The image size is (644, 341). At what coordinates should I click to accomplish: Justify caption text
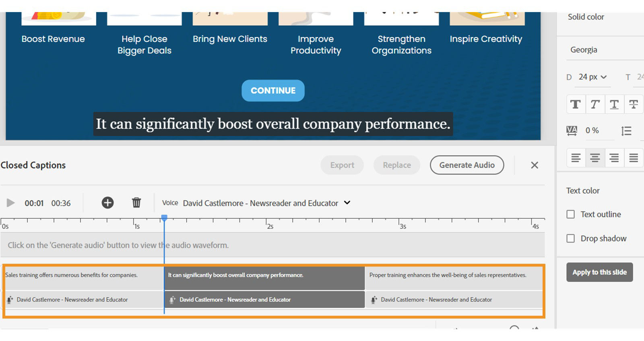(633, 158)
